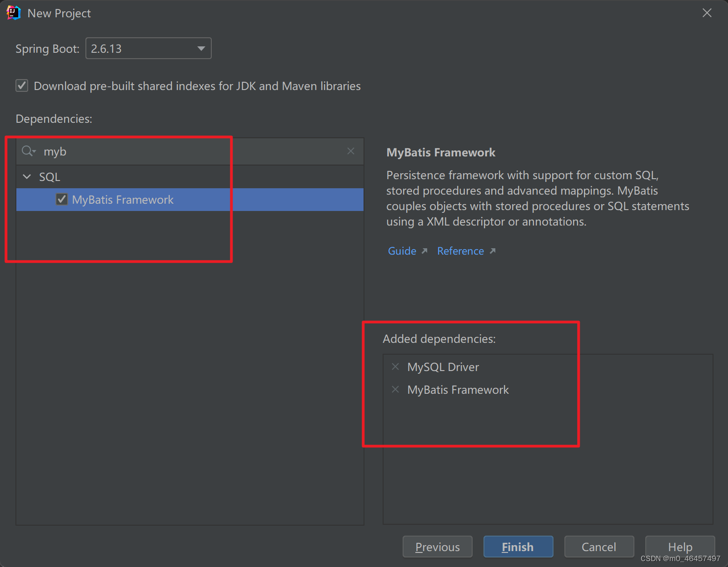Click the Help button
This screenshot has height=567, width=728.
680,547
